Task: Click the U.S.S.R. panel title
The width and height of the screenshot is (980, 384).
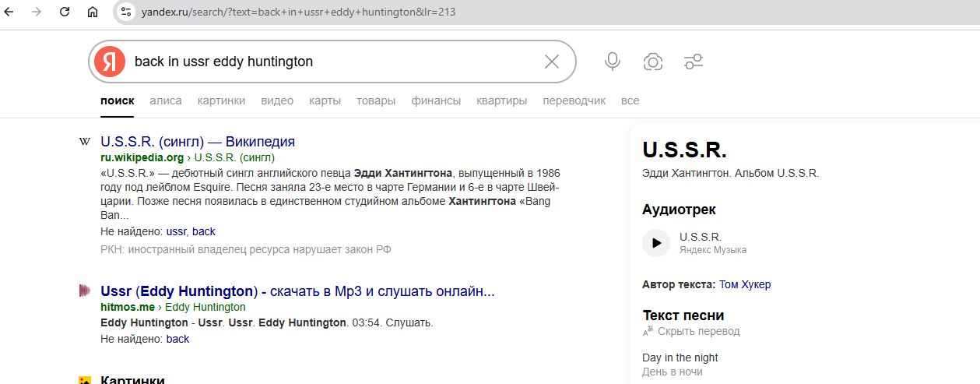Action: coord(685,150)
